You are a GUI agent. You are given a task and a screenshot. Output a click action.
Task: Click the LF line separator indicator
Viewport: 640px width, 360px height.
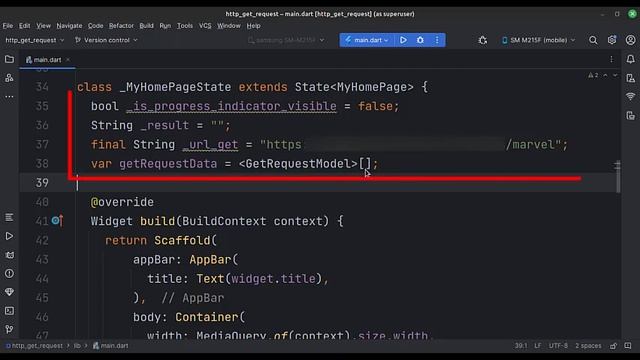[538, 346]
